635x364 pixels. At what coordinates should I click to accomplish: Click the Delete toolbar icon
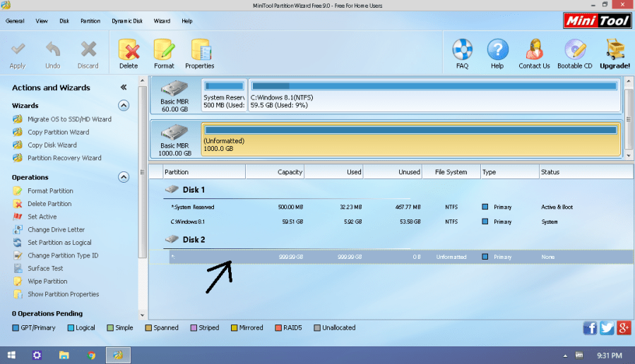pos(129,53)
